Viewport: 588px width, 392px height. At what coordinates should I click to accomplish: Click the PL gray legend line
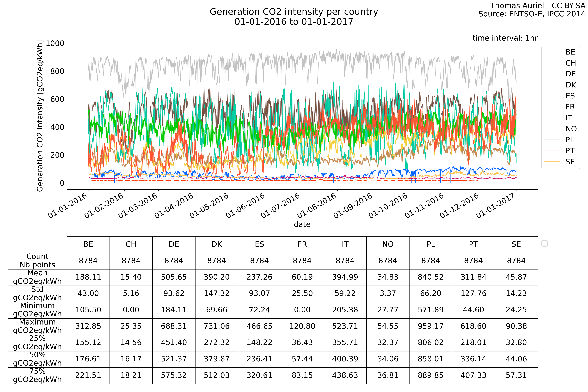(x=552, y=140)
